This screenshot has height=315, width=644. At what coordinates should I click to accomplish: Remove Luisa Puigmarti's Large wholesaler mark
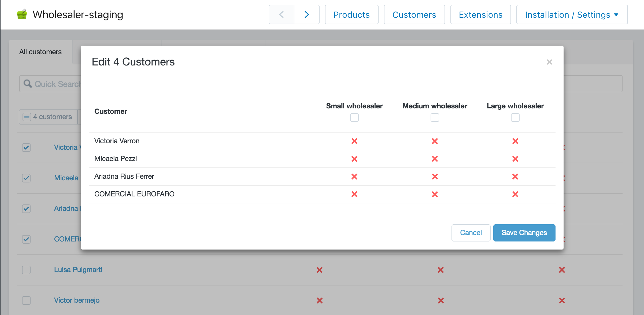click(x=562, y=270)
